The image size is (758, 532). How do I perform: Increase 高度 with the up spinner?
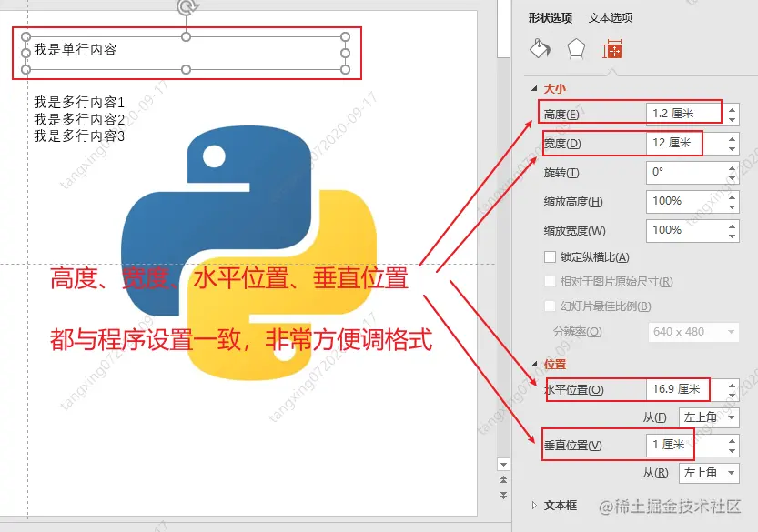coord(732,109)
